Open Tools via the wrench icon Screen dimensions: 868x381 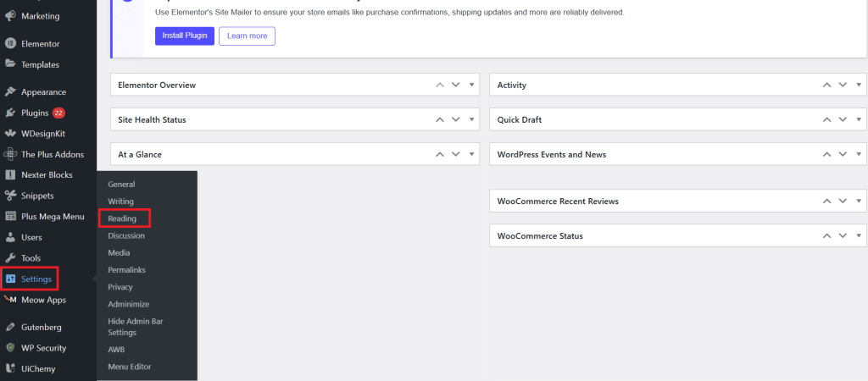click(10, 257)
